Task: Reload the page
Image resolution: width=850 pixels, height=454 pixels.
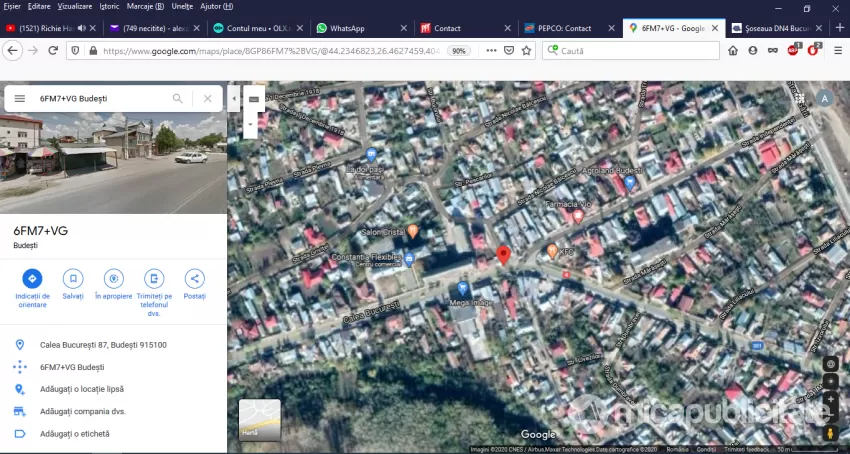Action: (53, 50)
